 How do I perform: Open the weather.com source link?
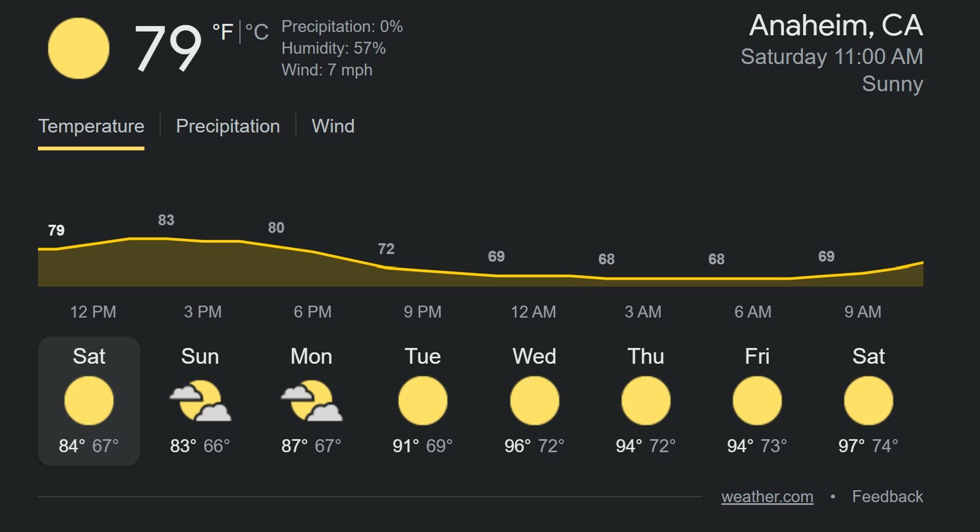click(767, 497)
